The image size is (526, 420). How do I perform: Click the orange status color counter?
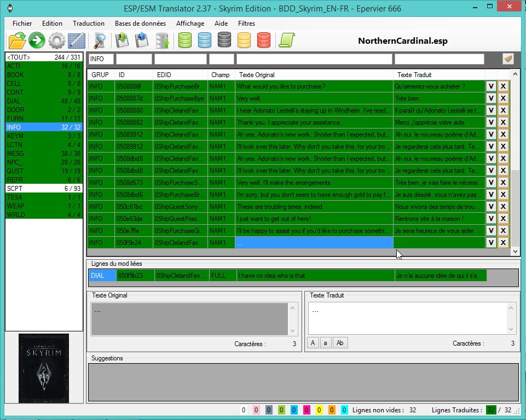332,410
